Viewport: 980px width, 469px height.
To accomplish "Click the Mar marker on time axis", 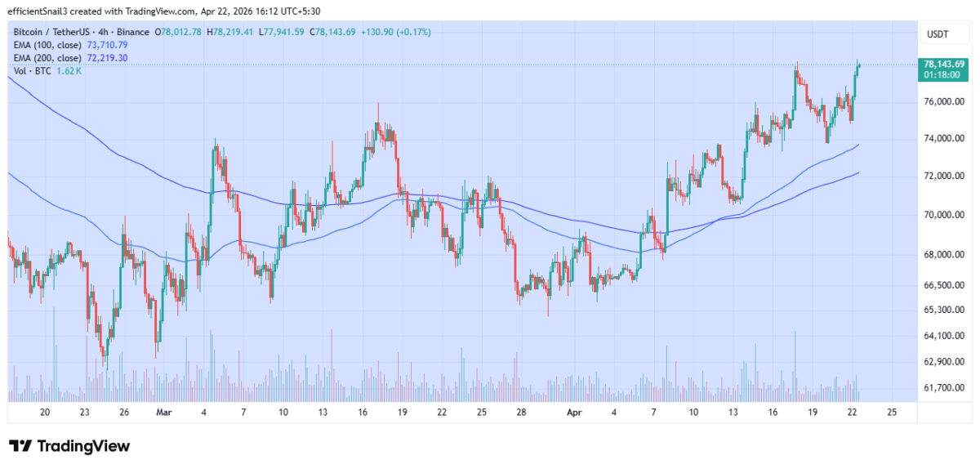I will pos(163,413).
